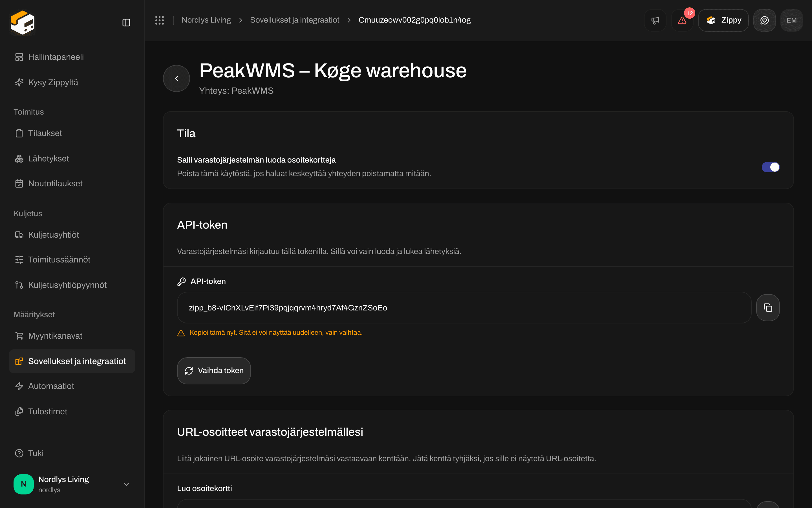Image resolution: width=812 pixels, height=508 pixels.
Task: Copy the API token to clipboard
Action: (768, 307)
